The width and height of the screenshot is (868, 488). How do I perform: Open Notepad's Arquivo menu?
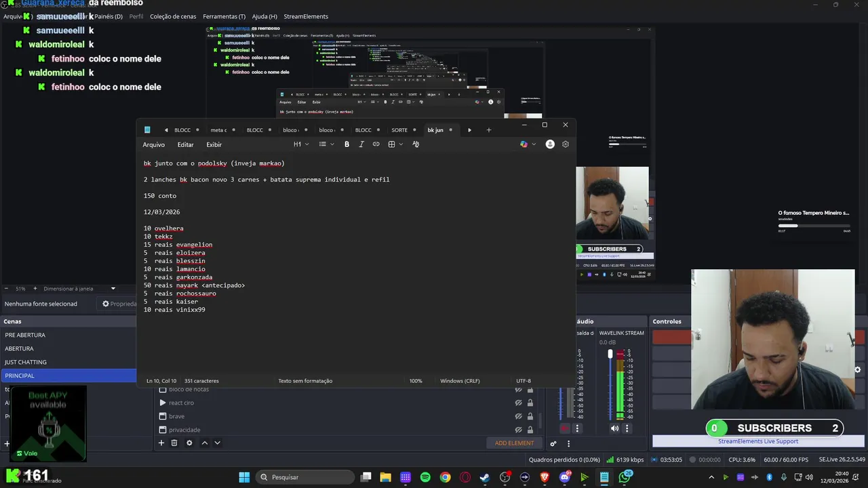coord(153,144)
